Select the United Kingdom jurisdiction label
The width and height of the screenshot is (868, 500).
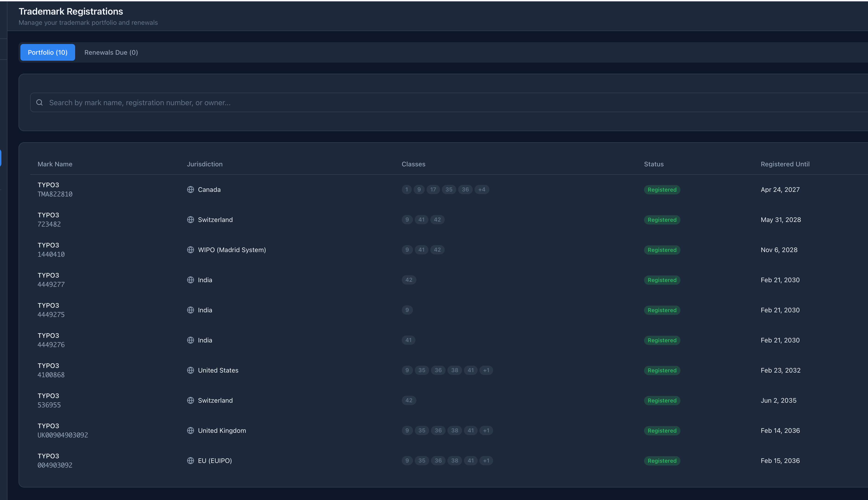[x=222, y=431]
